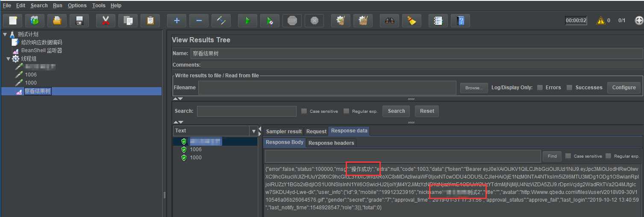Open the File menu

click(x=7, y=6)
